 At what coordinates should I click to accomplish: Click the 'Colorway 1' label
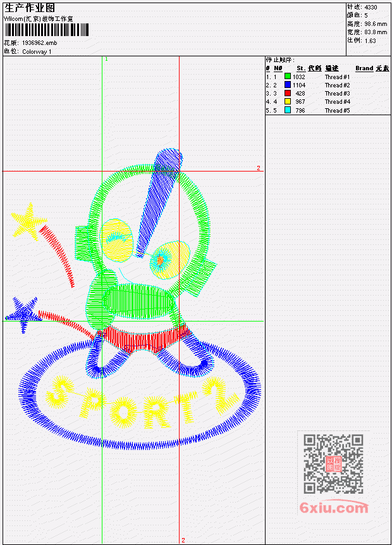pyautogui.click(x=37, y=52)
